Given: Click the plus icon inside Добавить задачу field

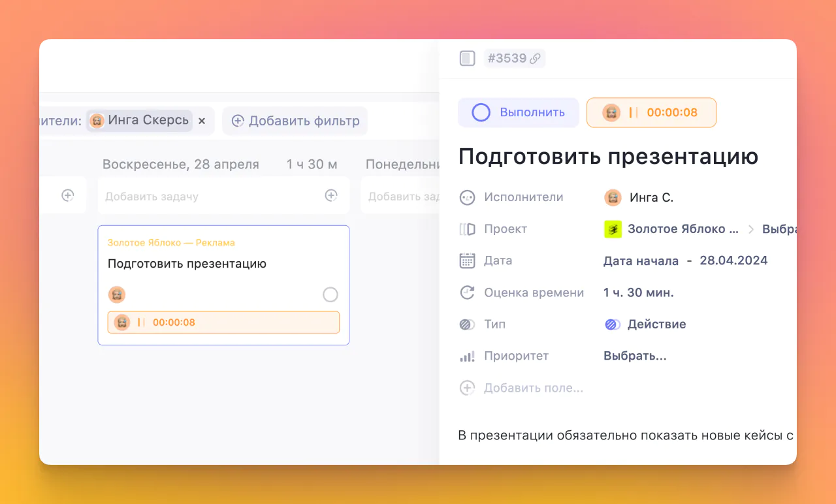Looking at the screenshot, I should coord(331,195).
